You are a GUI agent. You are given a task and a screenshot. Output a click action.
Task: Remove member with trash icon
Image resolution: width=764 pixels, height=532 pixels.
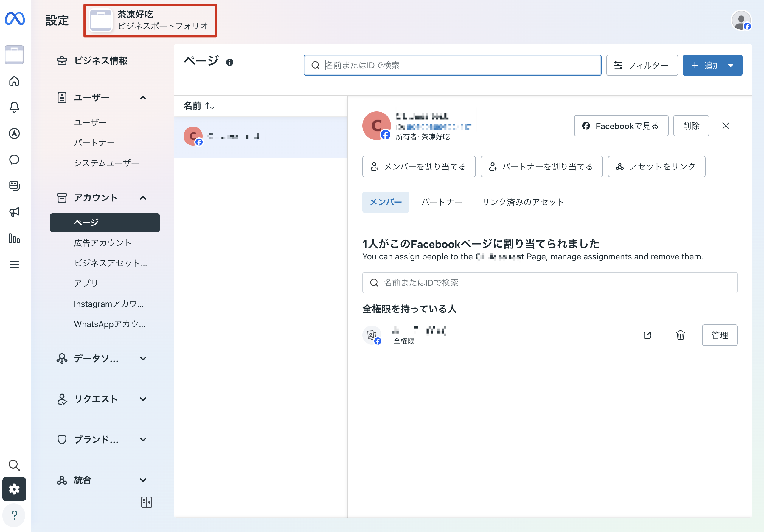[681, 335]
